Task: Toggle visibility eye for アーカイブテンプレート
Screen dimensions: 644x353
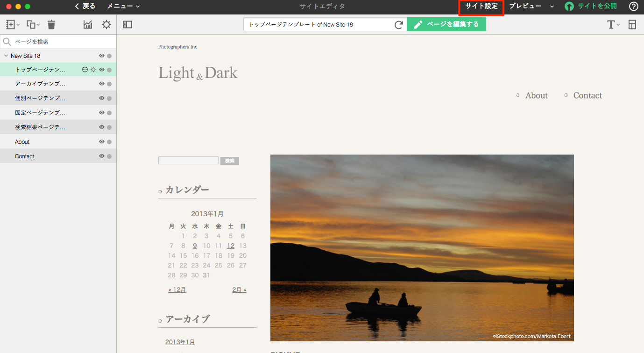Action: (x=102, y=84)
